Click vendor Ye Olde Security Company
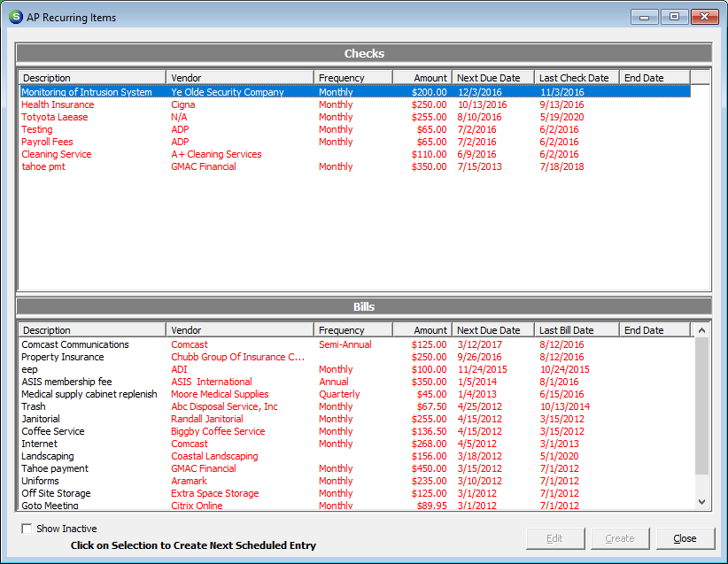Image resolution: width=728 pixels, height=564 pixels. point(227,92)
